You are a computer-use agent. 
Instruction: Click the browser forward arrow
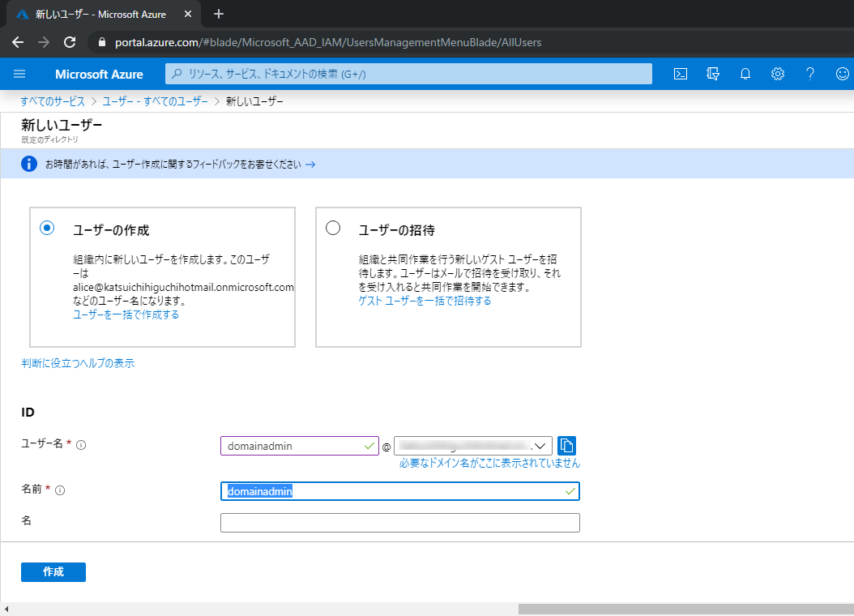point(44,42)
